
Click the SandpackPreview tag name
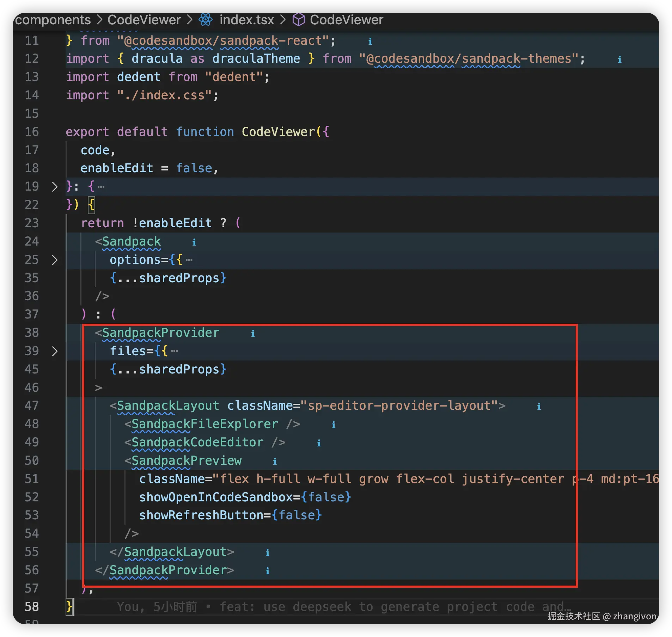[x=187, y=460]
